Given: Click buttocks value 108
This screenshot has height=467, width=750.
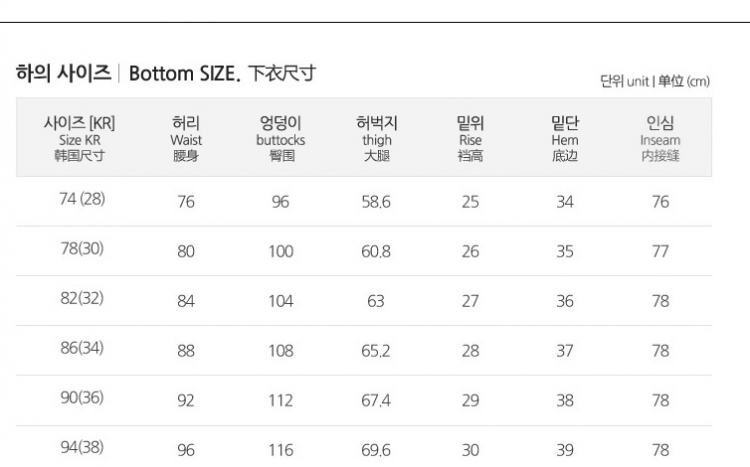Looking at the screenshot, I should [x=280, y=351].
